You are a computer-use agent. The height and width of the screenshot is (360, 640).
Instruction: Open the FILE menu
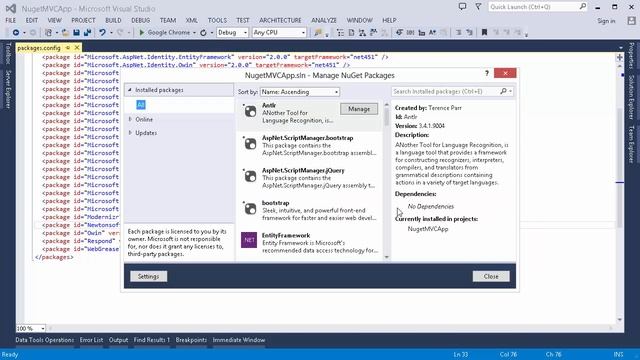coord(11,20)
